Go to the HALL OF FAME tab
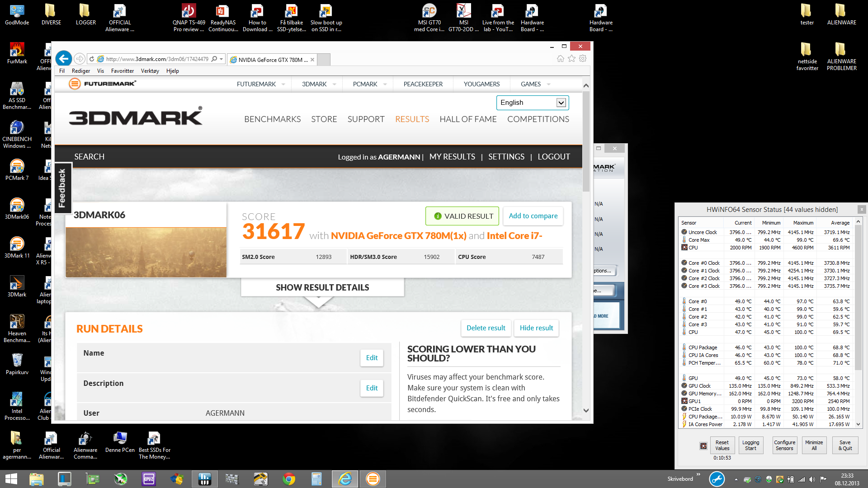This screenshot has height=488, width=868. (468, 119)
